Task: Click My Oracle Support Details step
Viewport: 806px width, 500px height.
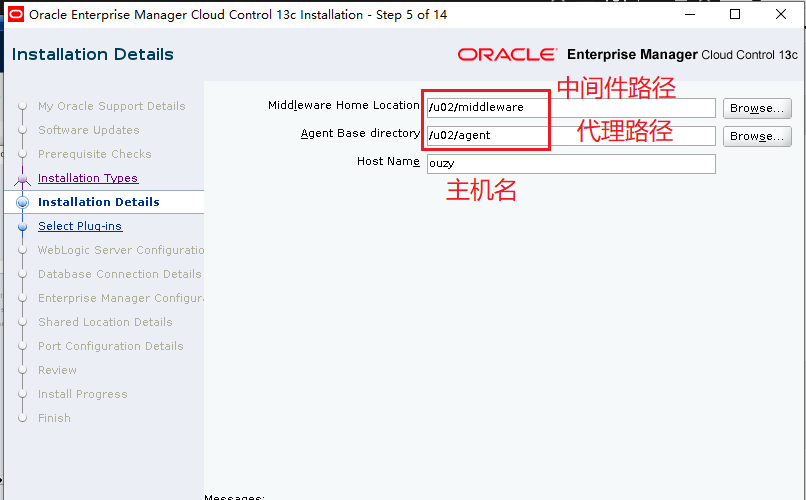Action: click(112, 106)
